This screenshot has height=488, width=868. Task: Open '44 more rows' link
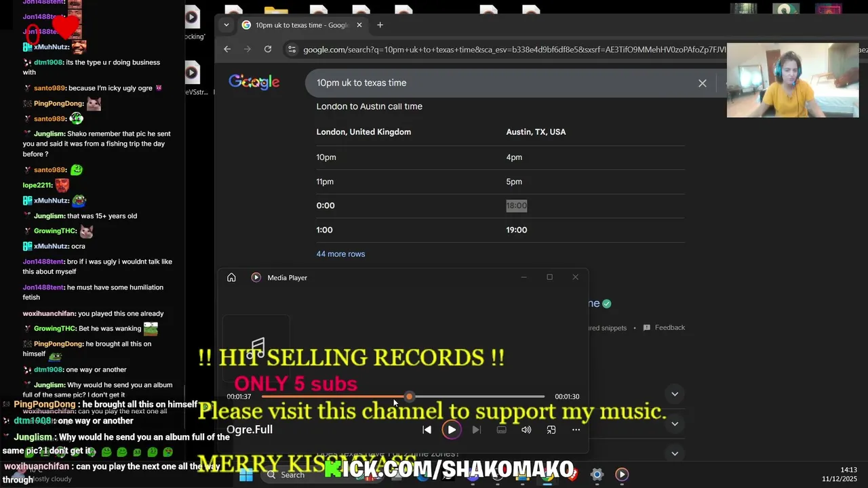pyautogui.click(x=340, y=253)
